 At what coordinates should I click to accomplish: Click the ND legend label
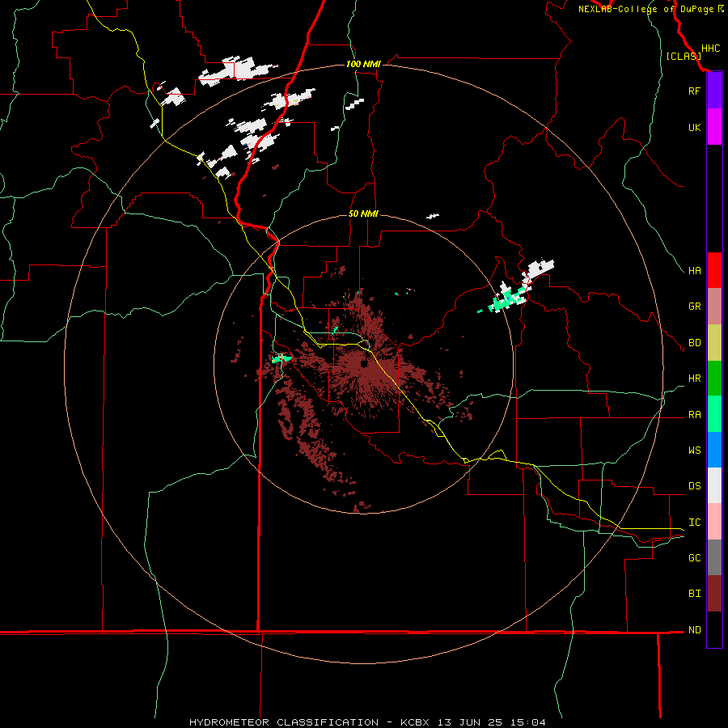pos(694,630)
